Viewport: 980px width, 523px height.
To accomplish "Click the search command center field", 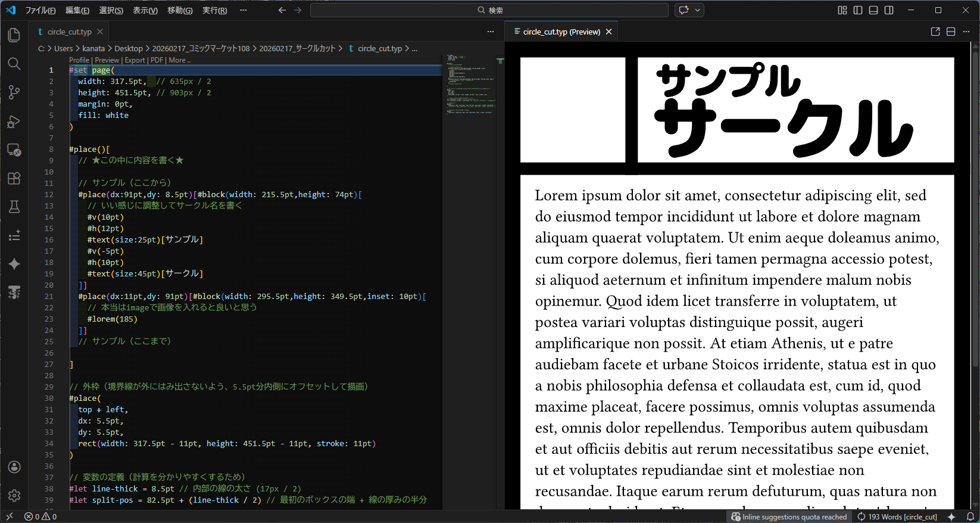I will [x=489, y=10].
